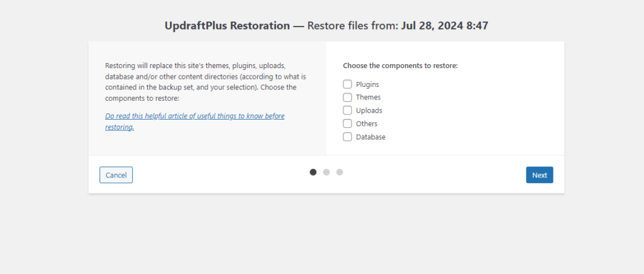644x274 pixels.
Task: Click the "UpdraftPlus Restoration" heading
Action: click(227, 26)
